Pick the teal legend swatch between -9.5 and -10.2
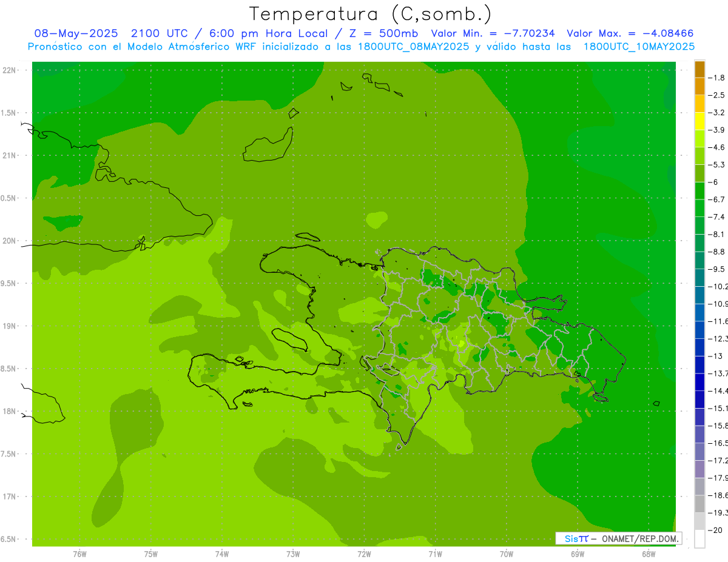 (699, 278)
